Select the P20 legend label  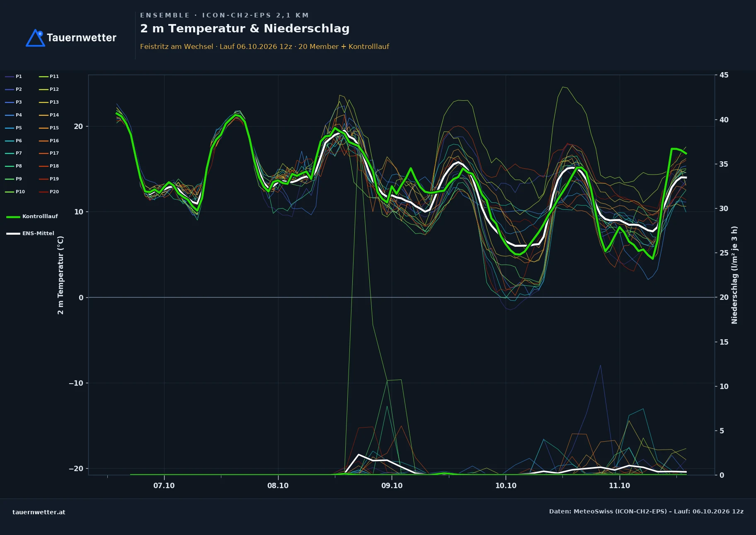[x=54, y=192]
